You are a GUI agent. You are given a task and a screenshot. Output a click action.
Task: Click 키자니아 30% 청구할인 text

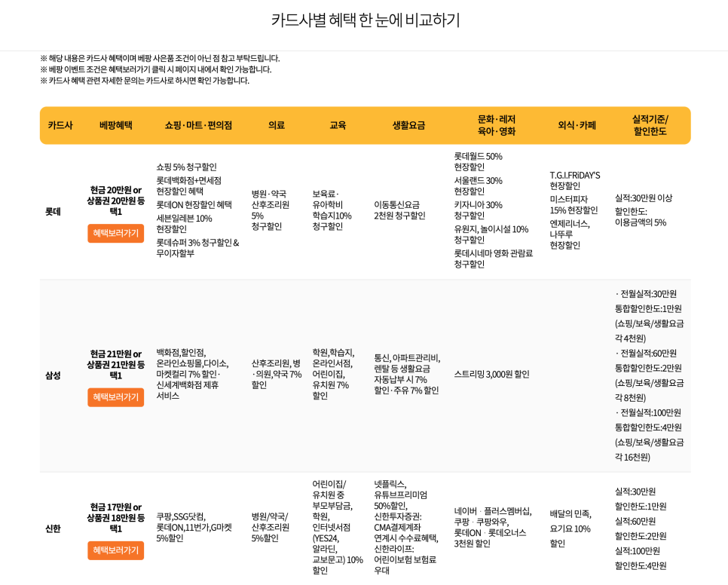click(x=479, y=210)
